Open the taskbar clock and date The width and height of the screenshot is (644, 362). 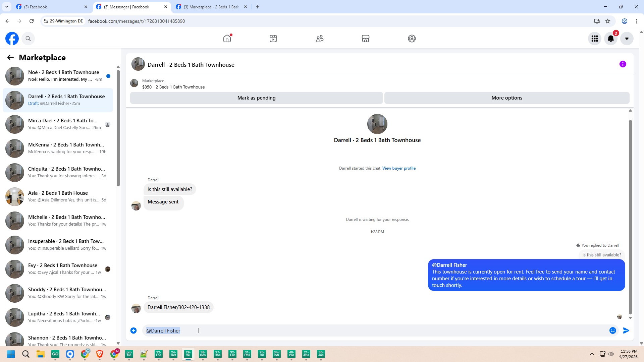click(629, 354)
